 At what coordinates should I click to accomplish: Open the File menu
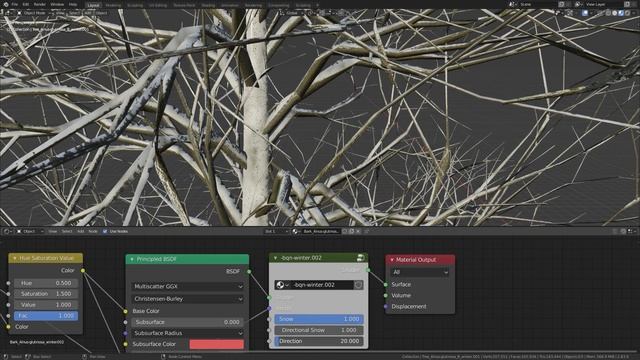point(15,4)
